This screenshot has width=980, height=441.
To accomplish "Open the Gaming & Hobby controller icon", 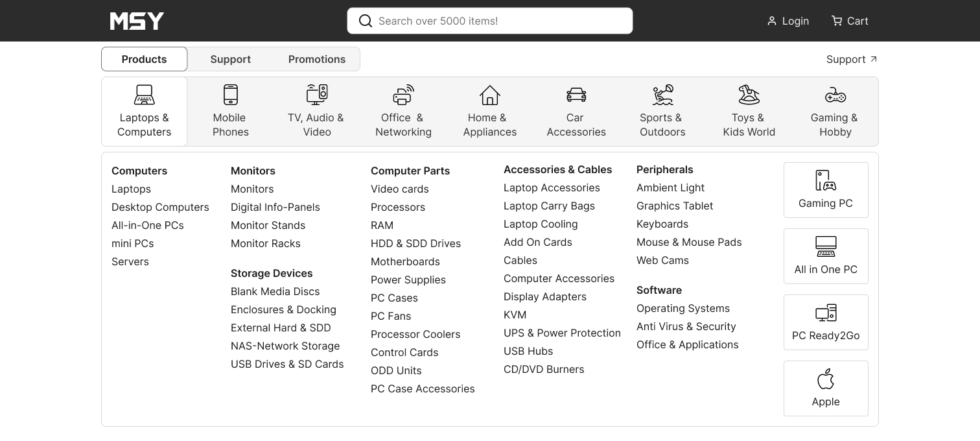I will (835, 95).
